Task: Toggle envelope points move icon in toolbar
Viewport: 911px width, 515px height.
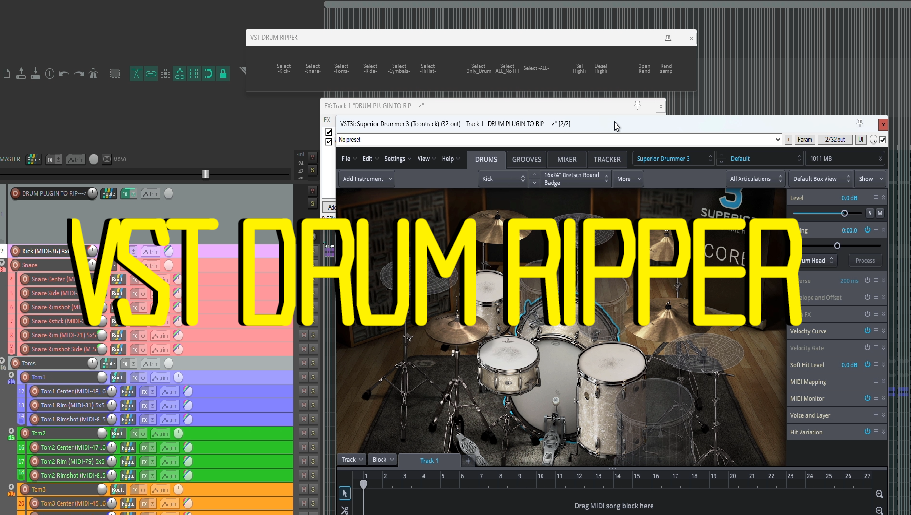Action: pos(180,74)
